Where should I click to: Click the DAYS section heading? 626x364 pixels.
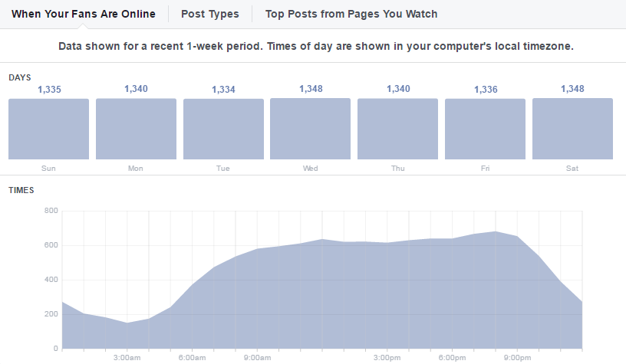click(19, 77)
